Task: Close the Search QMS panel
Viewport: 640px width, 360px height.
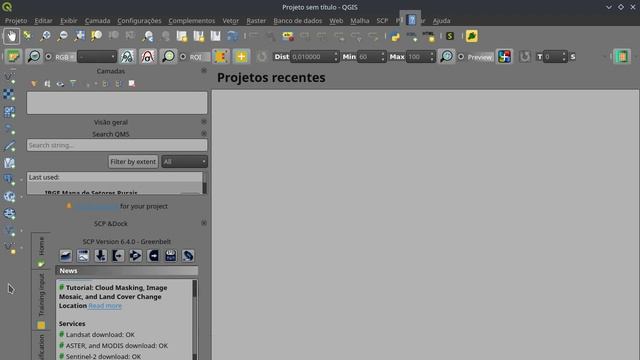Action: (204, 133)
